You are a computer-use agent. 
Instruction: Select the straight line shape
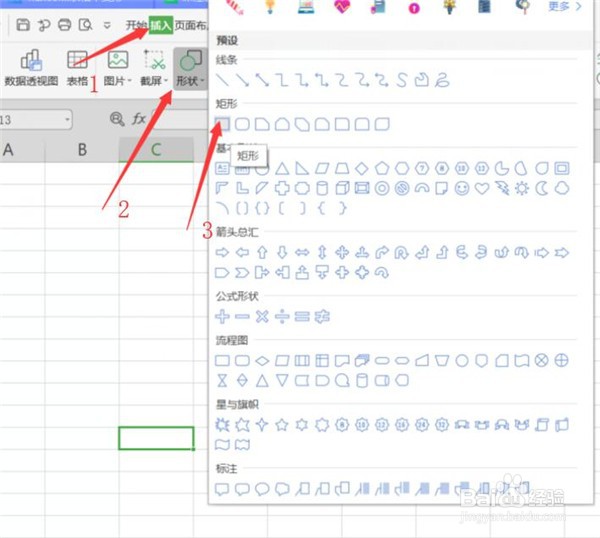click(222, 80)
